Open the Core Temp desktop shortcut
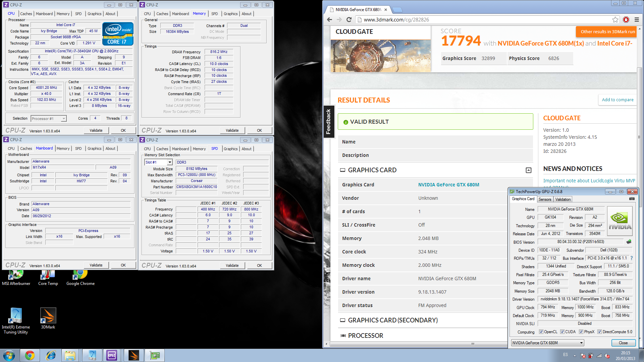The height and width of the screenshot is (362, 644). [x=48, y=278]
